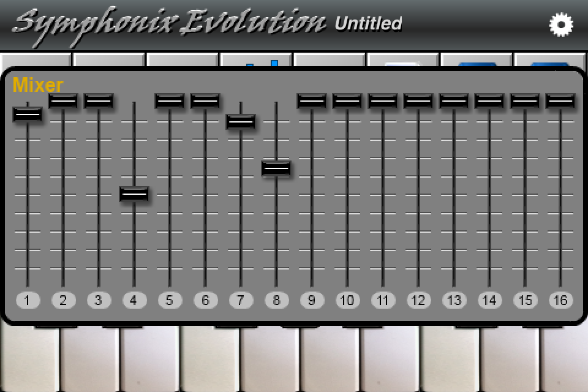Select mixer channel number 11 label
Screen dimensions: 588x392
(383, 300)
